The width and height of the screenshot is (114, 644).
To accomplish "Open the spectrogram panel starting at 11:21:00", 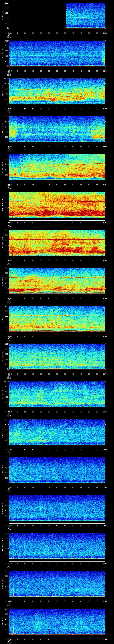I will click(57, 470).
